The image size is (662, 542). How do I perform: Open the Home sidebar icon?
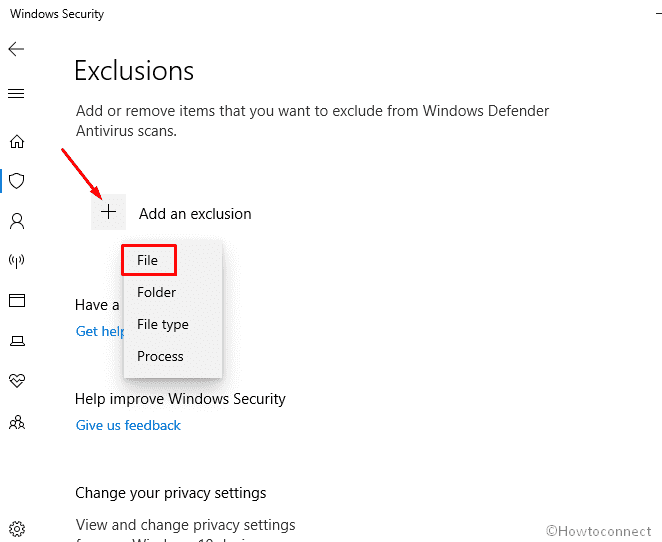[17, 141]
